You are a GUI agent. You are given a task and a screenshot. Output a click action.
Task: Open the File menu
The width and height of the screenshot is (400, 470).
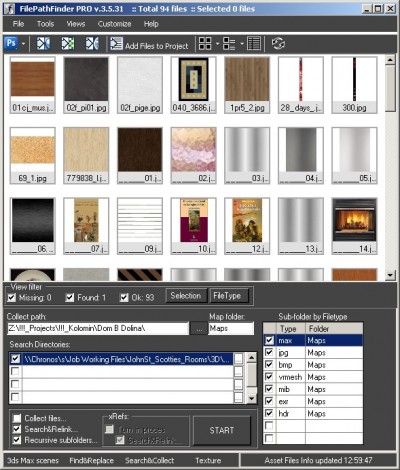click(18, 24)
